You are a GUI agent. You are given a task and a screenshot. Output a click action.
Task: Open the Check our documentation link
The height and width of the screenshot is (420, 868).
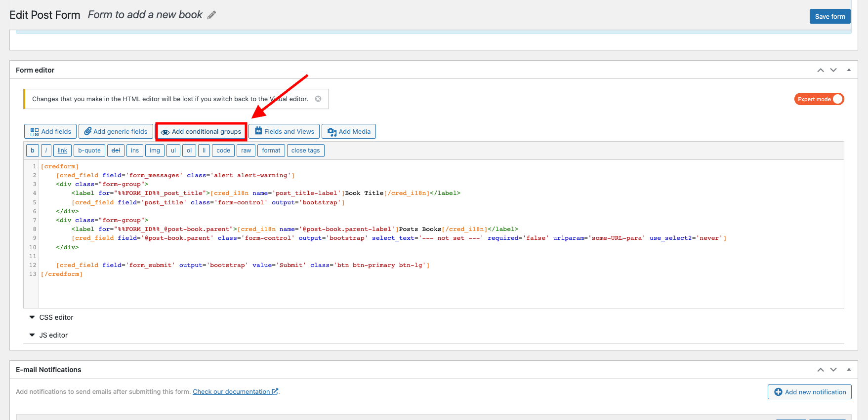[235, 392]
